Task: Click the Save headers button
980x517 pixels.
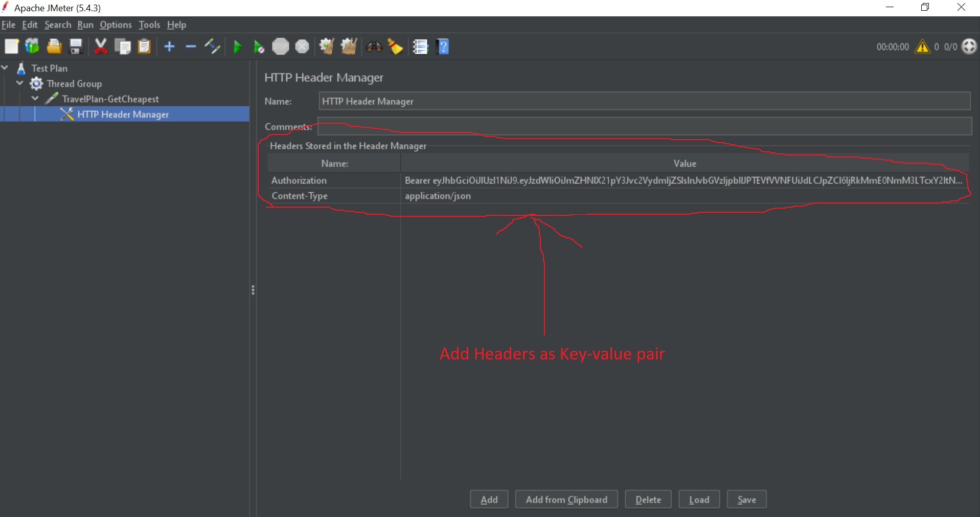Action: pos(747,500)
